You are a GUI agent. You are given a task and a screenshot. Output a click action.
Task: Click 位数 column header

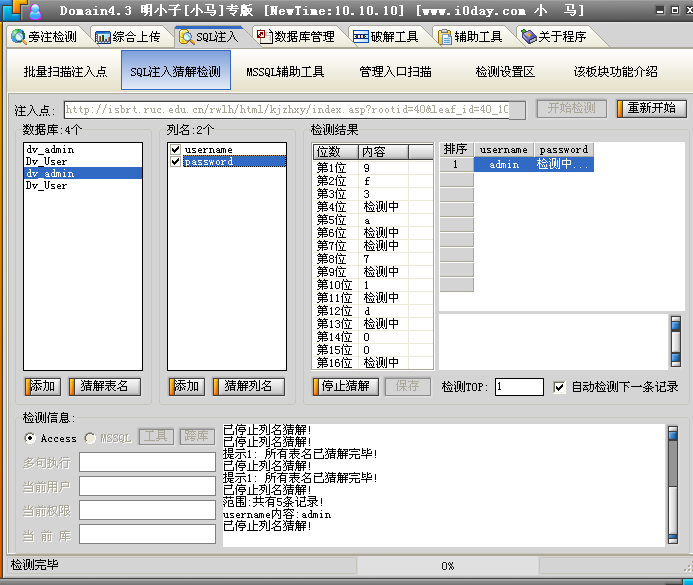335,152
